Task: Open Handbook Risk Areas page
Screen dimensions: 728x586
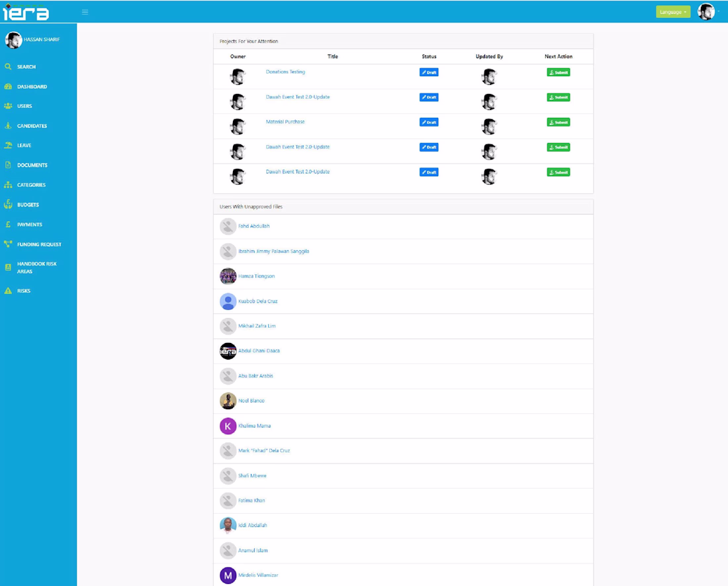Action: pos(36,268)
